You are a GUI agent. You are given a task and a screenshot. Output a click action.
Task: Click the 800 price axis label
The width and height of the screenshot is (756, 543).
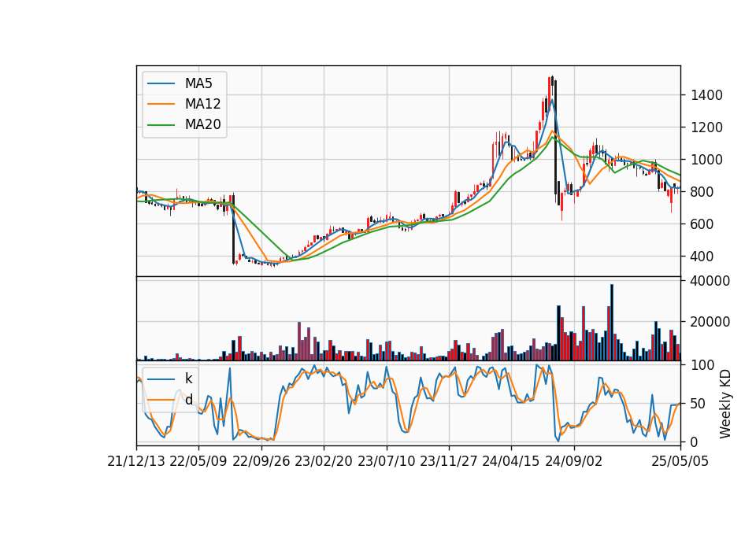pyautogui.click(x=702, y=192)
